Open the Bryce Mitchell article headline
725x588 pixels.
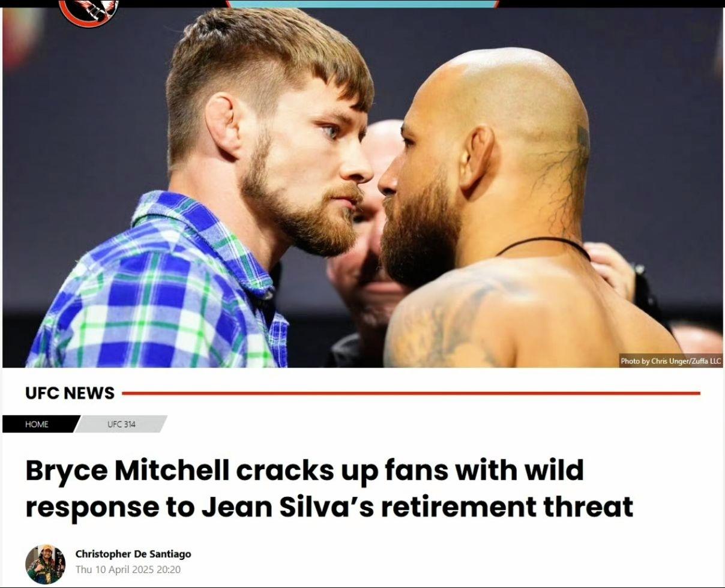(329, 488)
